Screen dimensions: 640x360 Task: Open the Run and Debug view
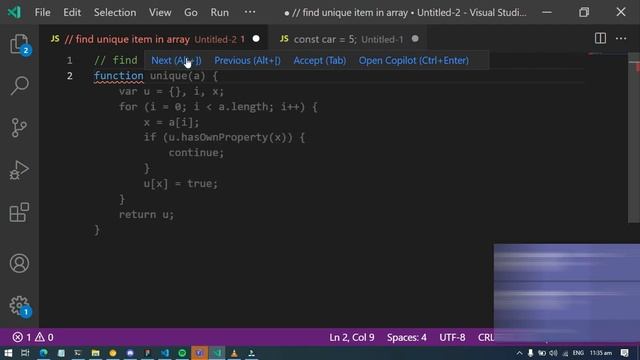click(19, 170)
